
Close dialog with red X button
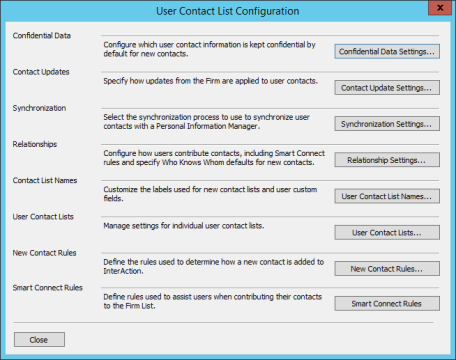tap(440, 8)
